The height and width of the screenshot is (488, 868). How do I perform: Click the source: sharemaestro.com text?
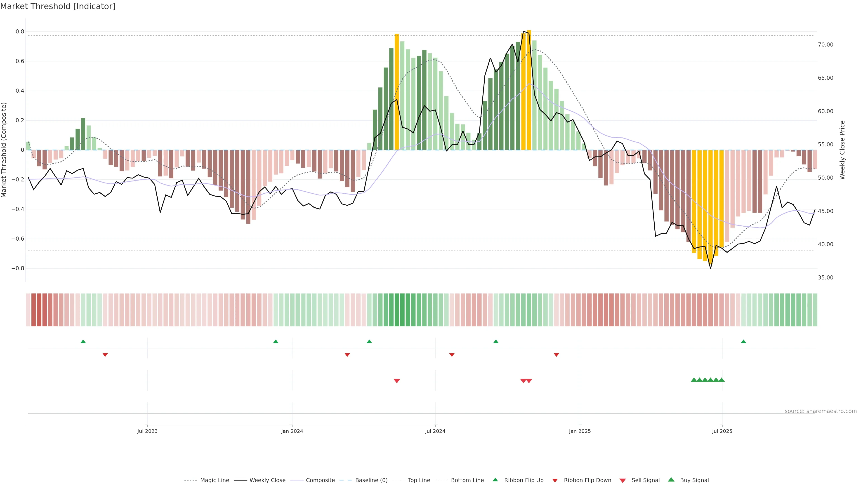821,411
